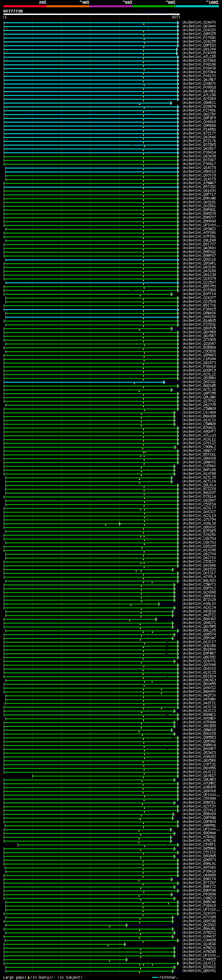
Task: Select the UniRef100_B6D1W5 label
Action: click(x=199, y=386)
